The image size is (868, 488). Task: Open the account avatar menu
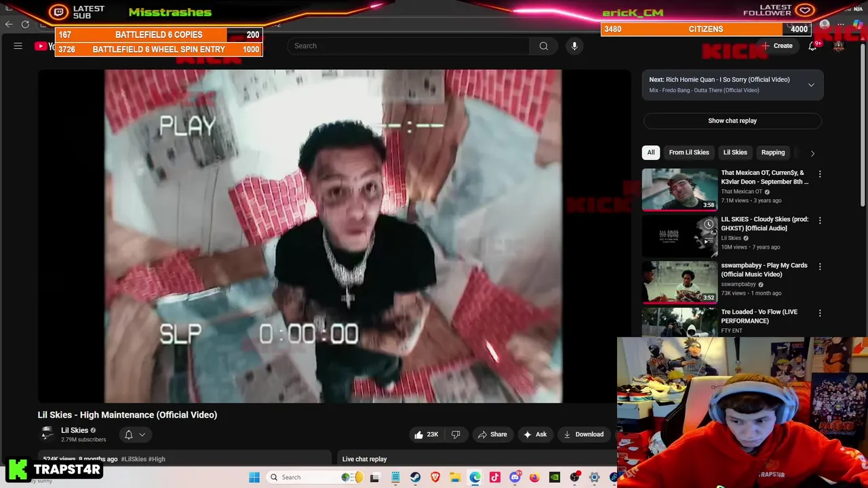pos(839,46)
